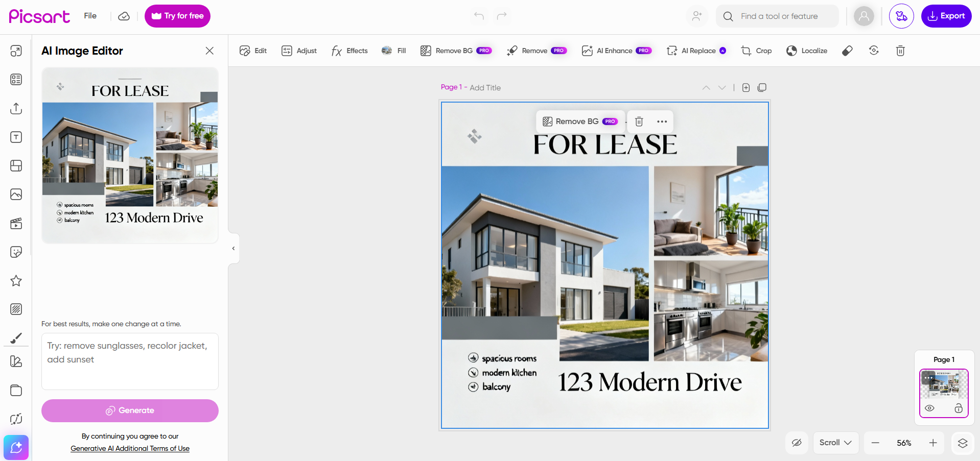Click the Add Title page field
Screen dimensions: 980x461
point(485,88)
